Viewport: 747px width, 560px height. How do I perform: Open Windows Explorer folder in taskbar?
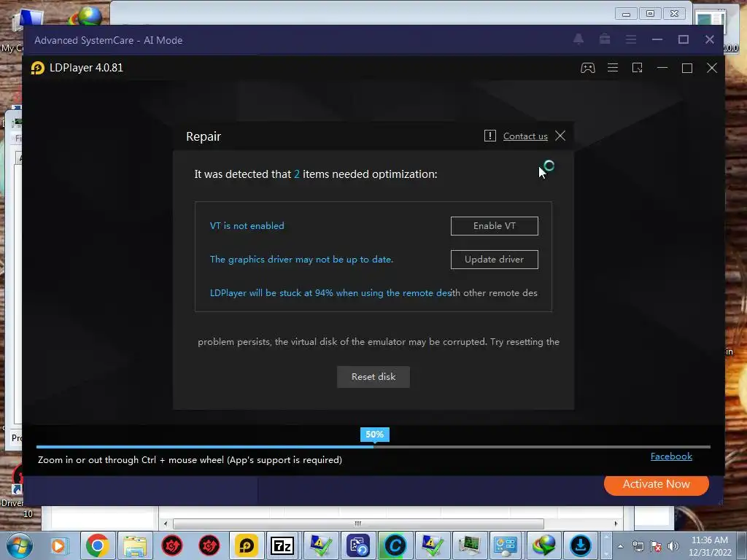click(135, 545)
